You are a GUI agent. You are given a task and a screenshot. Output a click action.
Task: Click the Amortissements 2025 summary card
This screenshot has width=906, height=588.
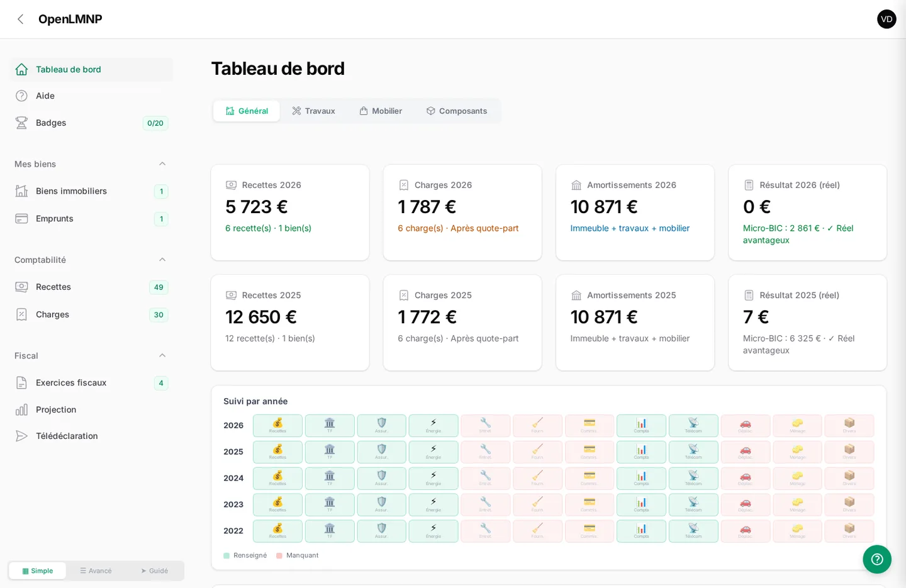(635, 323)
